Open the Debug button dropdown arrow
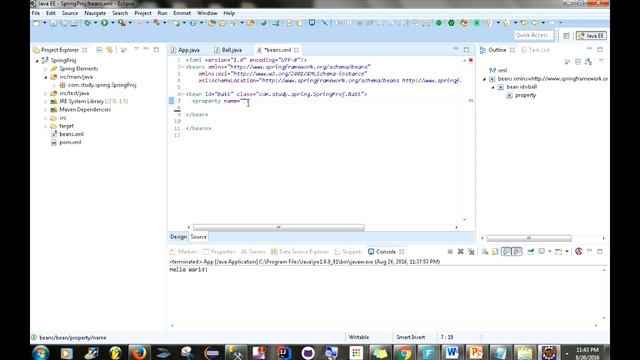The width and height of the screenshot is (640, 360). coord(96,23)
